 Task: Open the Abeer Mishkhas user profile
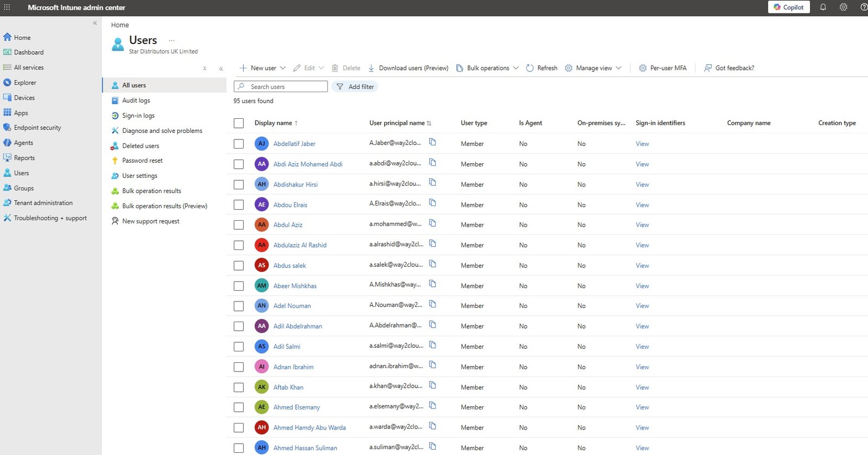point(295,286)
